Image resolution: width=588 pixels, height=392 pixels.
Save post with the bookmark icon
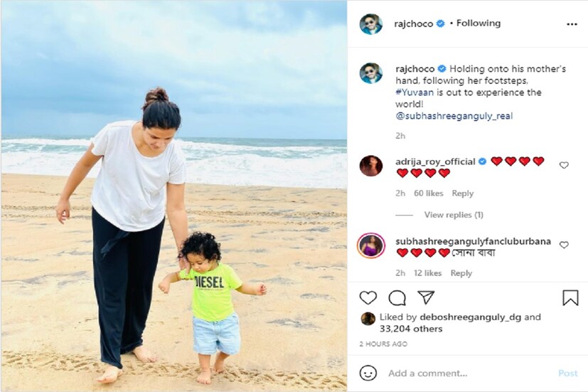point(570,298)
